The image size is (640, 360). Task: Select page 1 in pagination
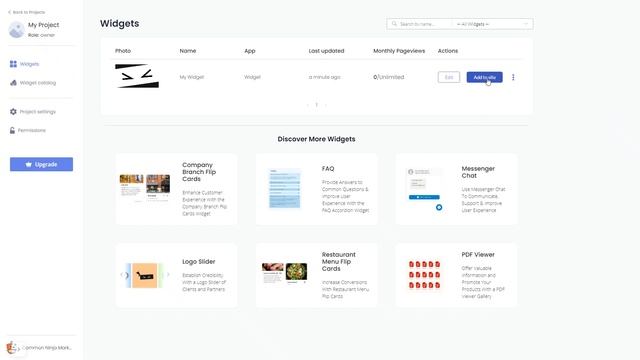tap(316, 105)
